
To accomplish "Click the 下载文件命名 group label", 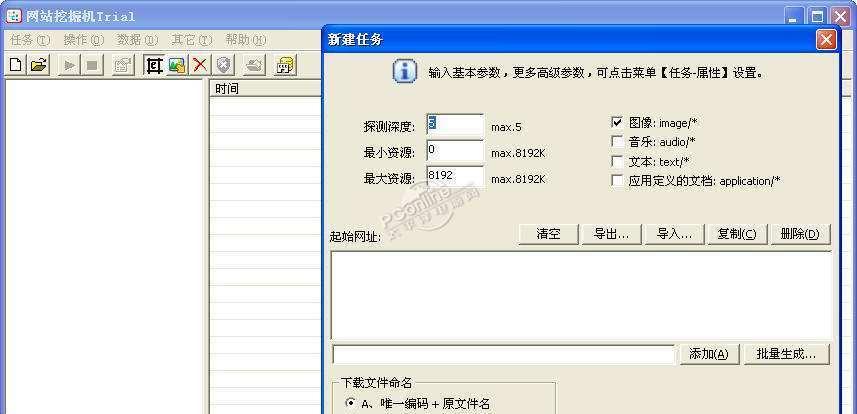I will [x=377, y=383].
